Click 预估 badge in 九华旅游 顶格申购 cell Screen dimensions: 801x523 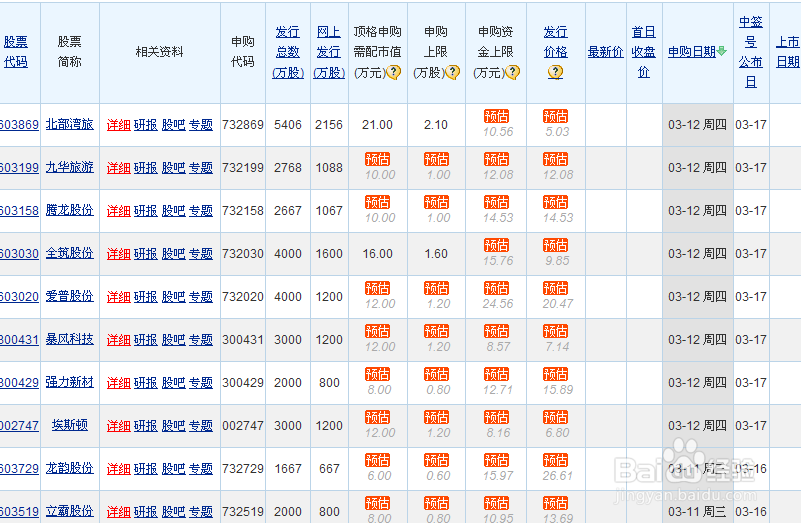tap(378, 159)
